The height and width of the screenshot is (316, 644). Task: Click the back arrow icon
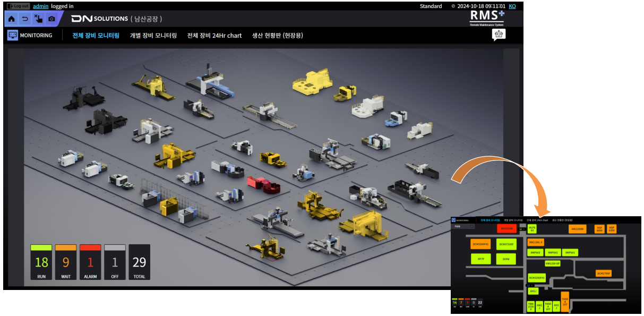tap(25, 19)
